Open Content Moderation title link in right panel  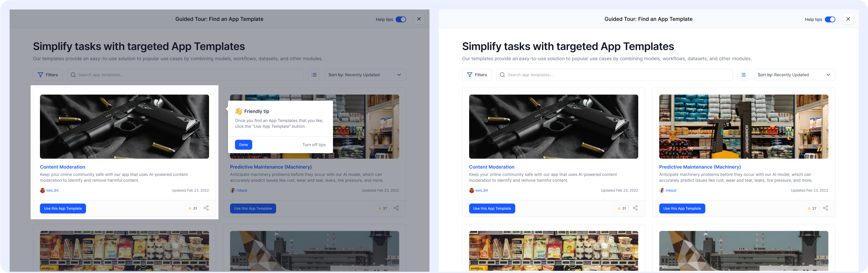point(492,167)
